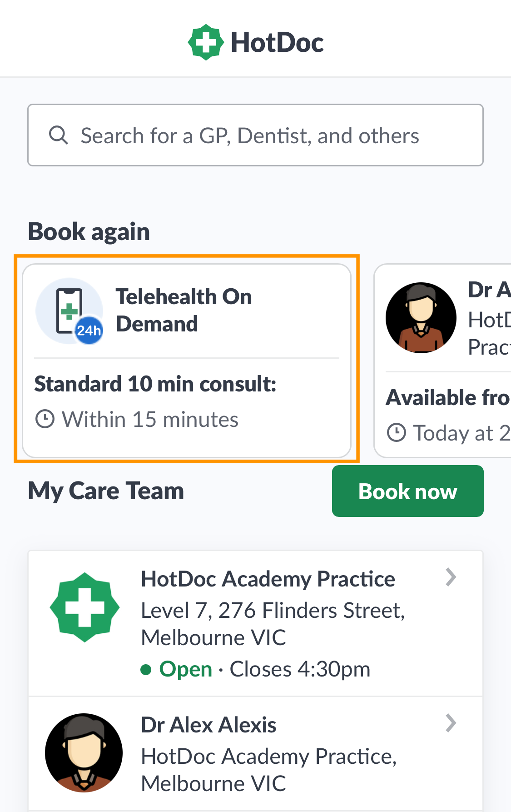Tap the Open, Closes 4:30pm status
Viewport: 511px width, 812px height.
[x=256, y=669]
